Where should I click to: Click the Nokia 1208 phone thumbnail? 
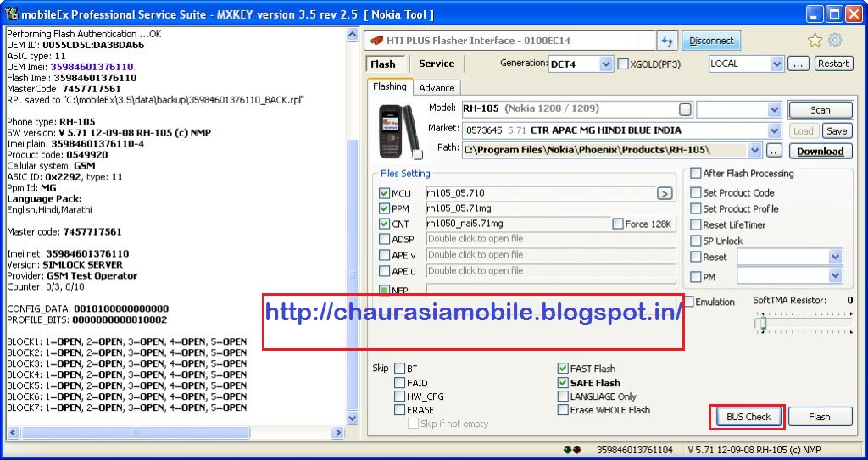[x=398, y=132]
